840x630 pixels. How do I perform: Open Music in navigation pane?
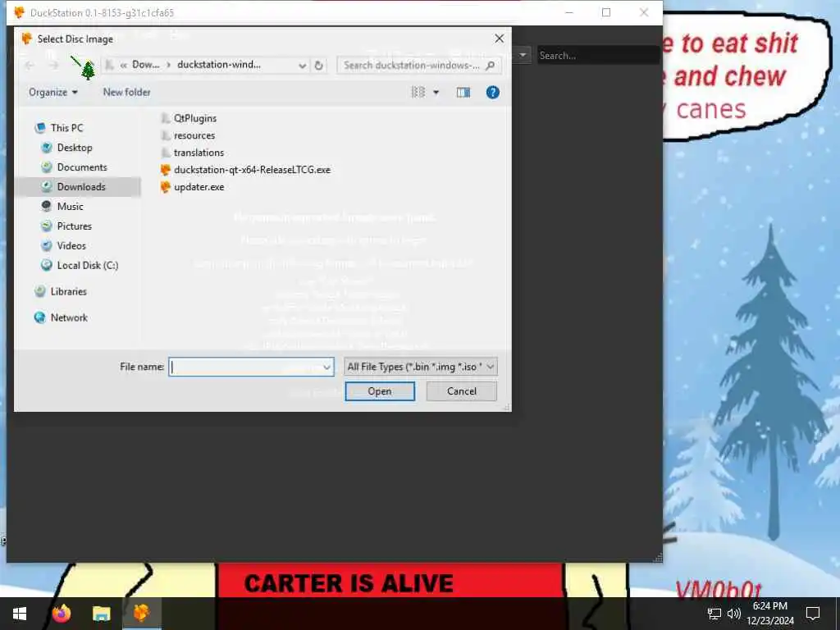(70, 206)
